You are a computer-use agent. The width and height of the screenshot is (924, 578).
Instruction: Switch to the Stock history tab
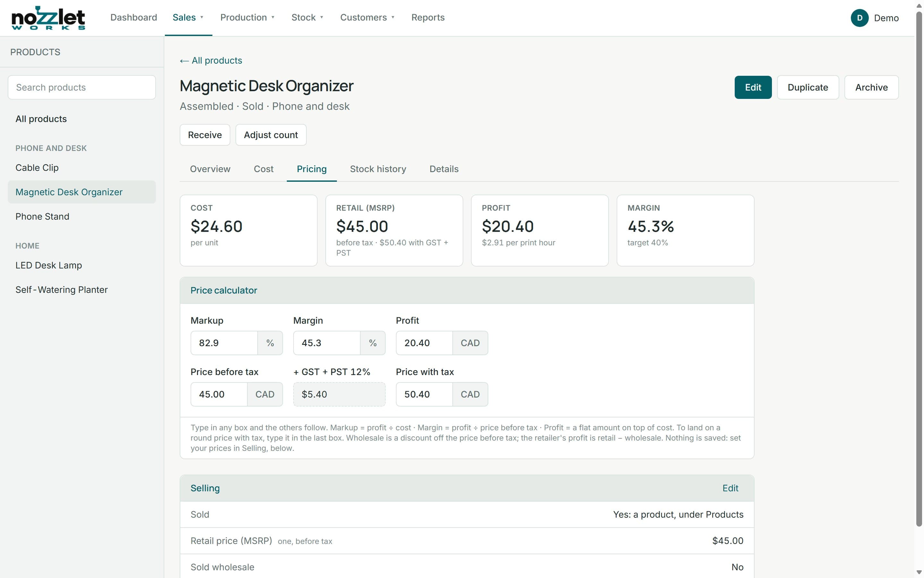point(378,169)
